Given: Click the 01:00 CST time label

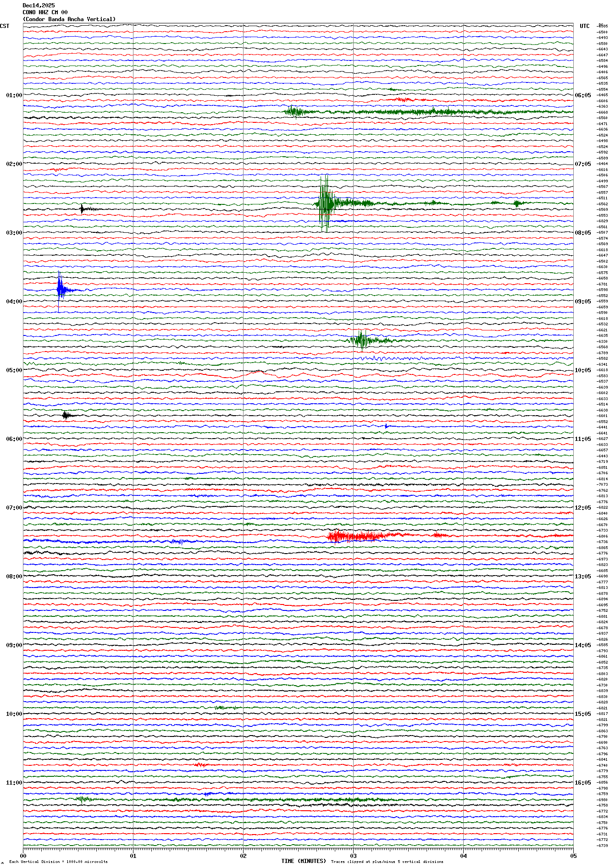Looking at the screenshot, I should tap(14, 95).
